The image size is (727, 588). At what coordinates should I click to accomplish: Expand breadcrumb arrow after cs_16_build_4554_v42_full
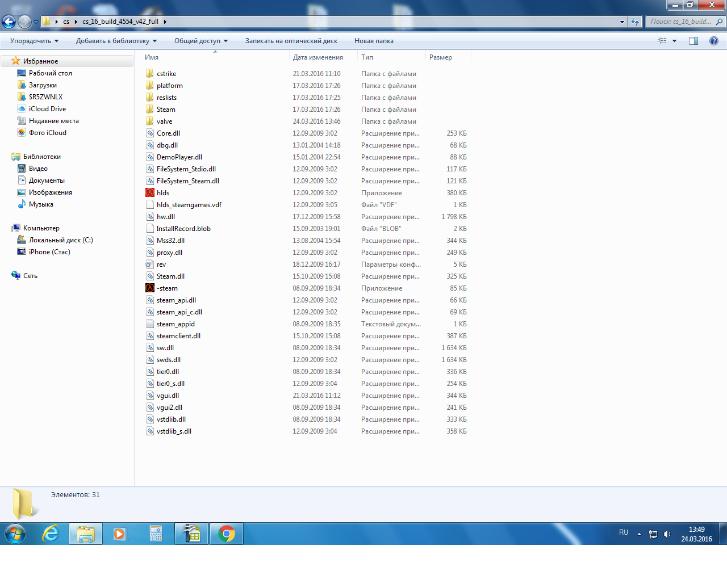coord(165,22)
